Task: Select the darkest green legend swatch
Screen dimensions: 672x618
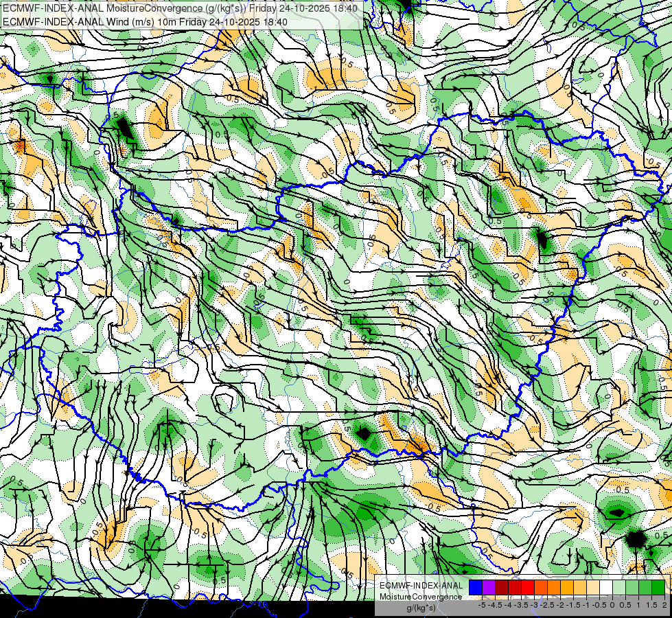Action: pyautogui.click(x=658, y=588)
